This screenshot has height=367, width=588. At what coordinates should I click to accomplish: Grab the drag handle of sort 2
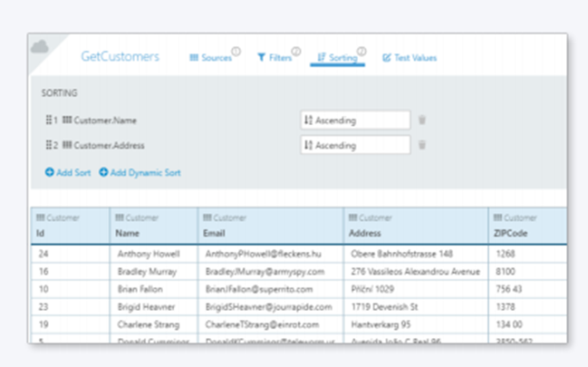click(x=49, y=145)
